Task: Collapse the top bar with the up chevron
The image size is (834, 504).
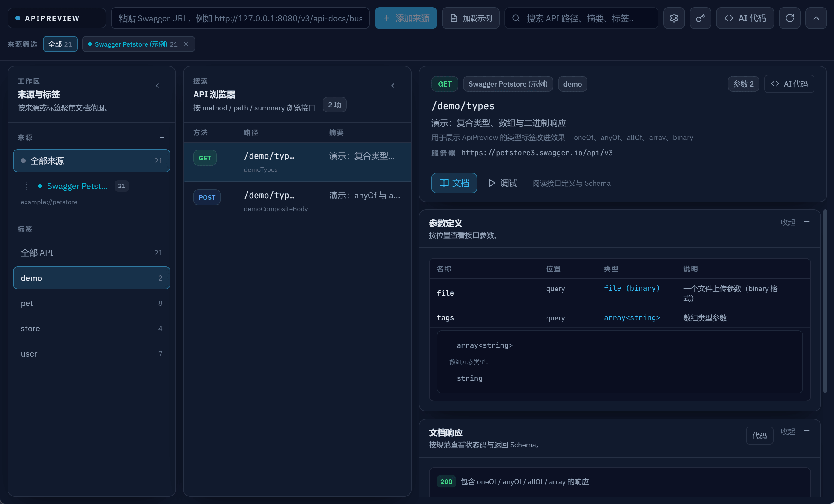Action: (816, 18)
